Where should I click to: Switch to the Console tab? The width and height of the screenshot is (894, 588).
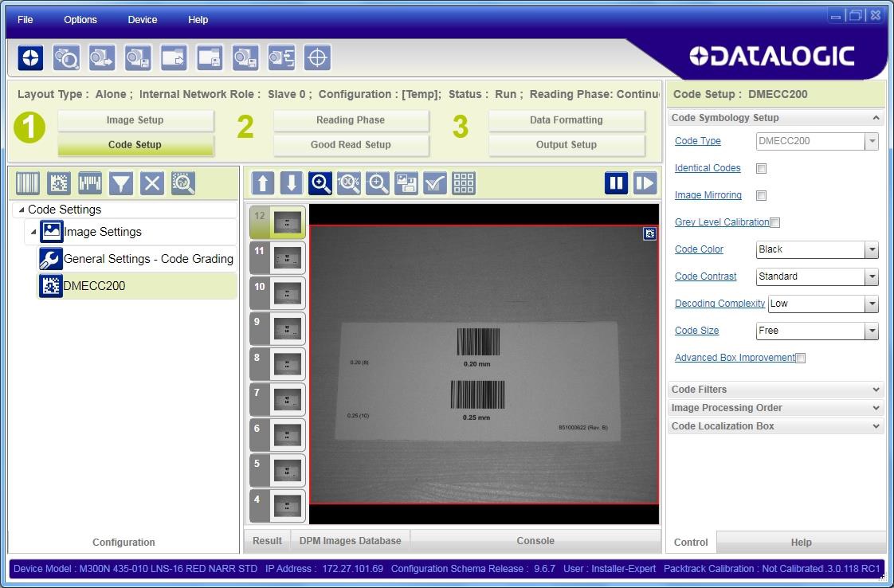click(x=535, y=541)
